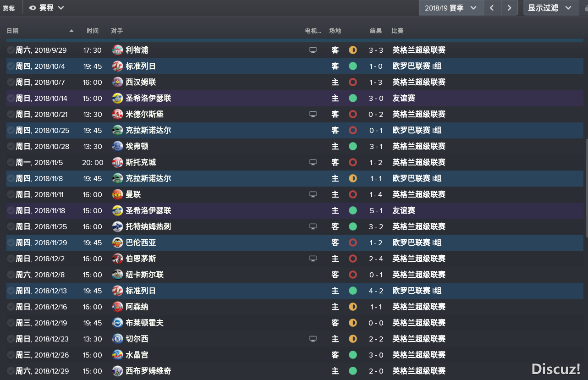Screen dimensions: 588x380
Task: Click the Liverpool club badge icon
Action: click(118, 50)
